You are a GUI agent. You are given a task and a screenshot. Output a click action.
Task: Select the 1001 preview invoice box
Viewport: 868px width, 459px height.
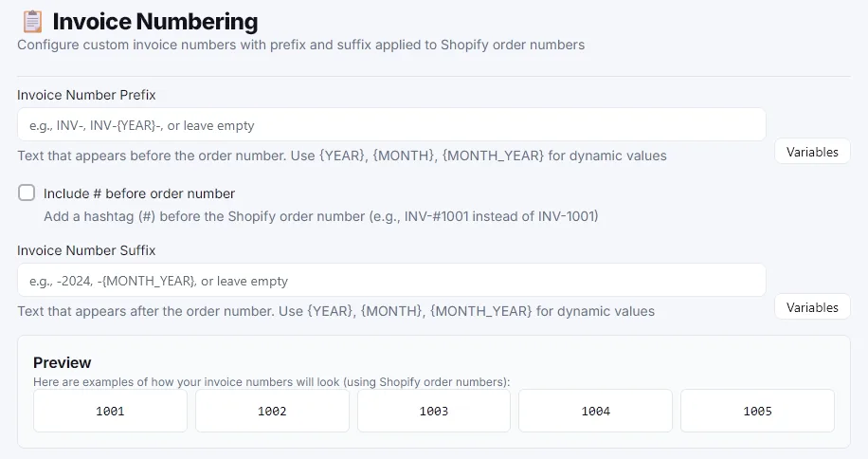point(110,411)
